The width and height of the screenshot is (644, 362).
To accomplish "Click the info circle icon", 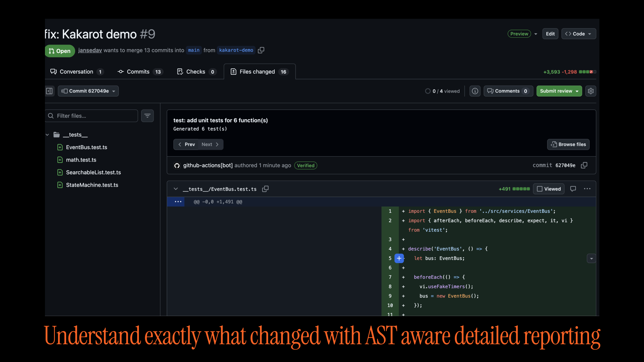I will 475,91.
